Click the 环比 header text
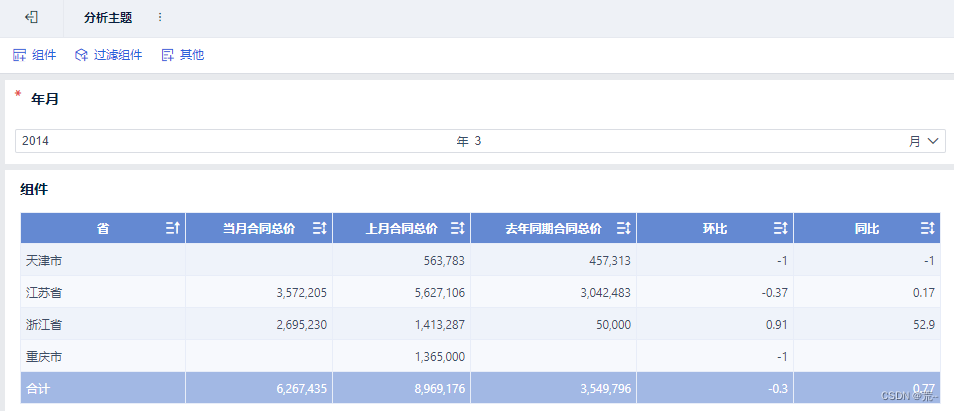This screenshot has width=954, height=411. click(715, 229)
